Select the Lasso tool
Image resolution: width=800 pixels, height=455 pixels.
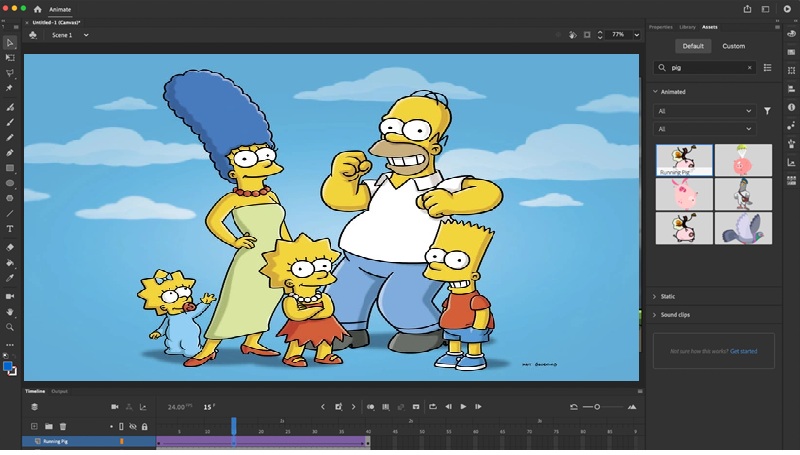tap(10, 73)
